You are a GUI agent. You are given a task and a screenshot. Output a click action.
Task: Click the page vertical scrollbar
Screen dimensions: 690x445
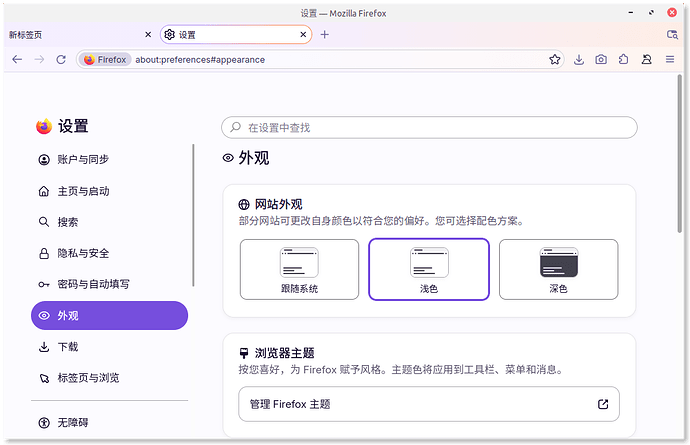(680, 153)
